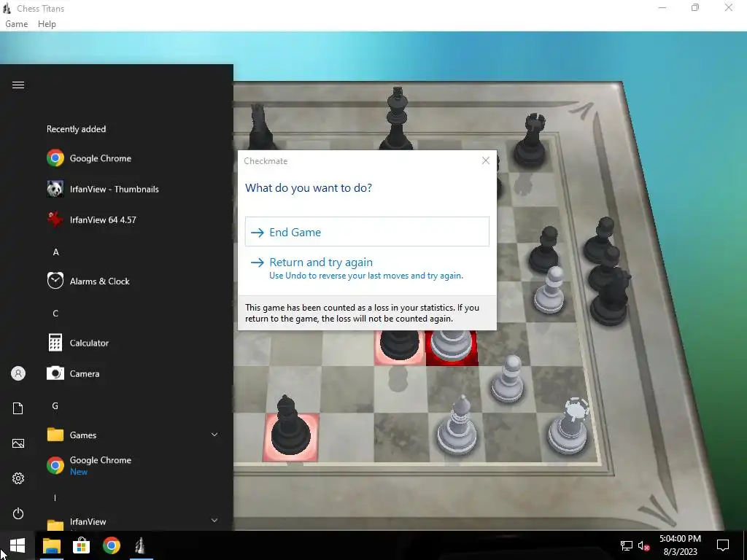Open the Game menu
The width and height of the screenshot is (747, 560).
tap(16, 24)
